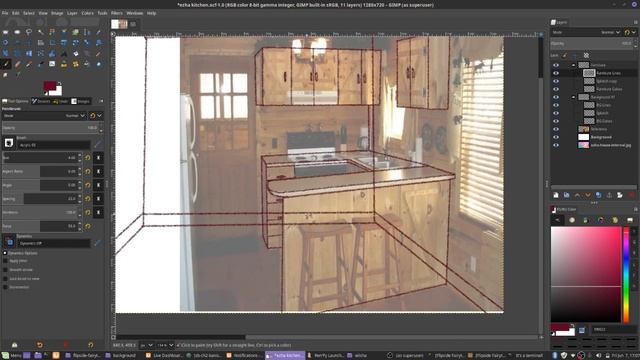
Task: Open the Layers panel Mode dropdown
Action: pyautogui.click(x=586, y=32)
